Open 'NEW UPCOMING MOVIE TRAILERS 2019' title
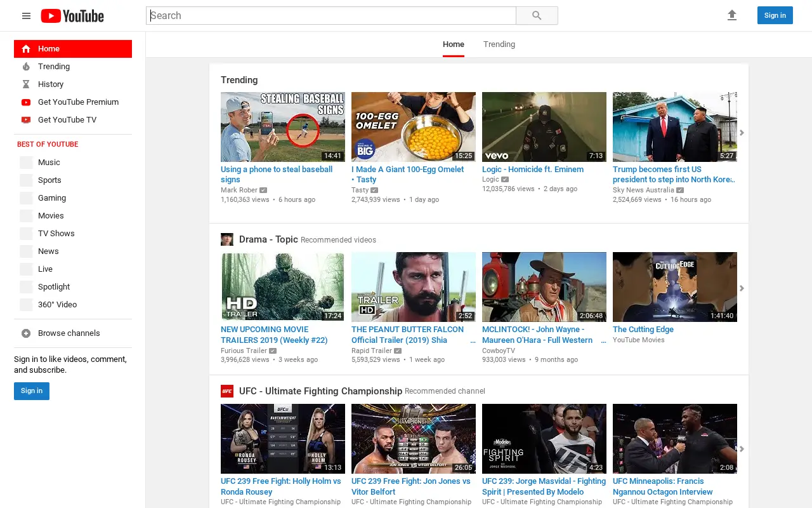The image size is (812, 508). click(274, 335)
